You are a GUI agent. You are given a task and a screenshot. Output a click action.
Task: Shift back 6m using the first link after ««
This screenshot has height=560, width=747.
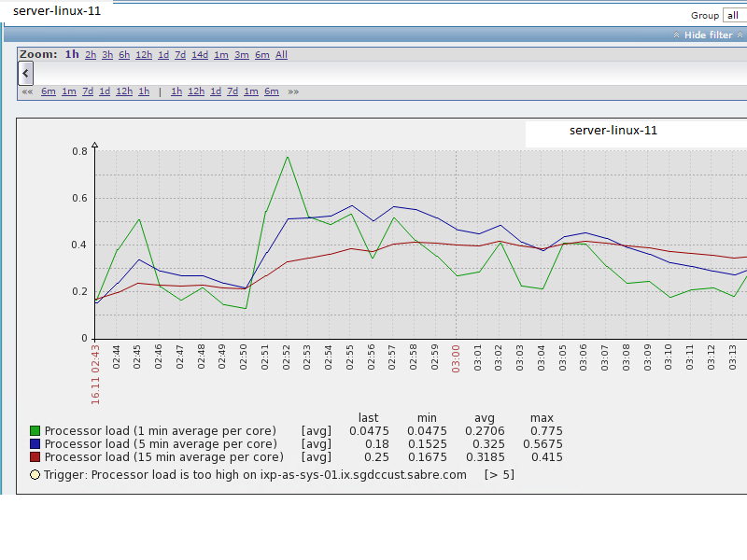pos(48,91)
